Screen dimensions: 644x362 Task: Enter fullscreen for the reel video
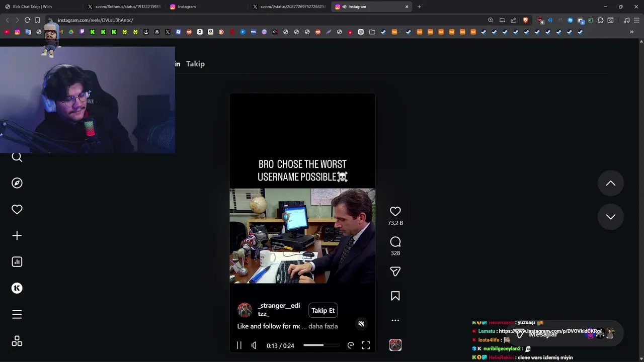366,345
